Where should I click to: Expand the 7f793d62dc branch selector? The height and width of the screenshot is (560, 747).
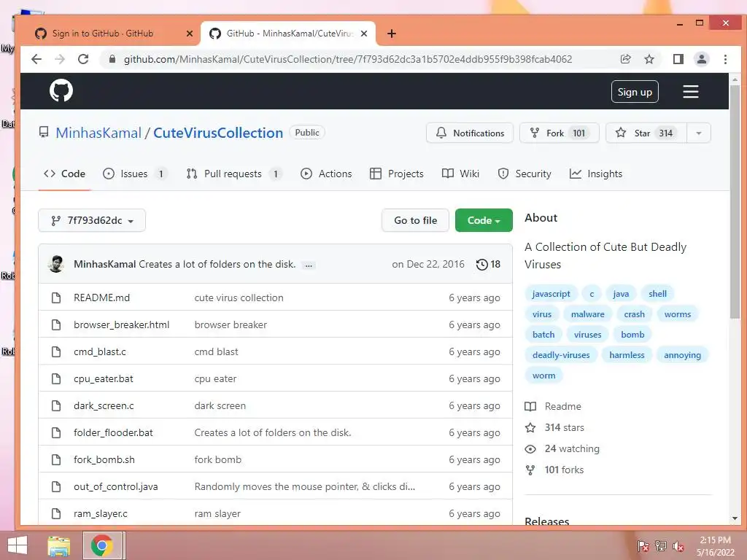(92, 220)
